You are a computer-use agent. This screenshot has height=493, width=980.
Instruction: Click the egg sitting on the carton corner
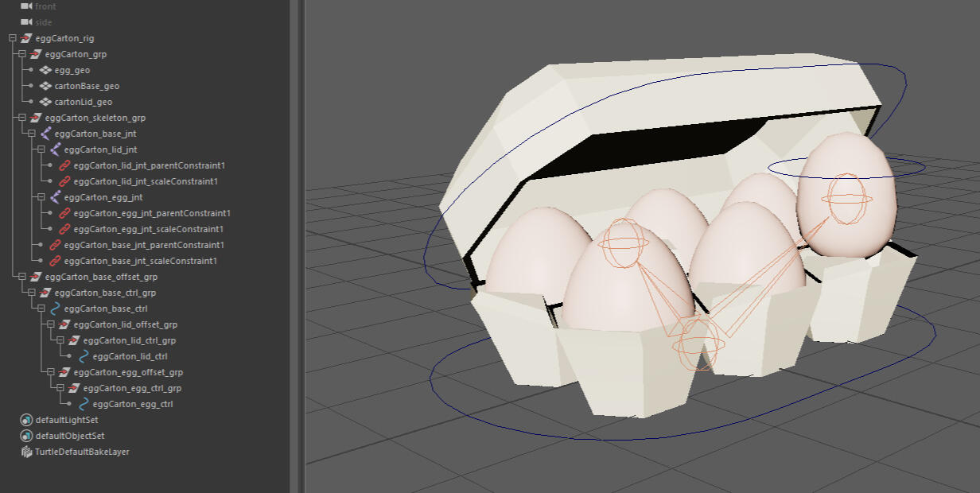coord(846,196)
